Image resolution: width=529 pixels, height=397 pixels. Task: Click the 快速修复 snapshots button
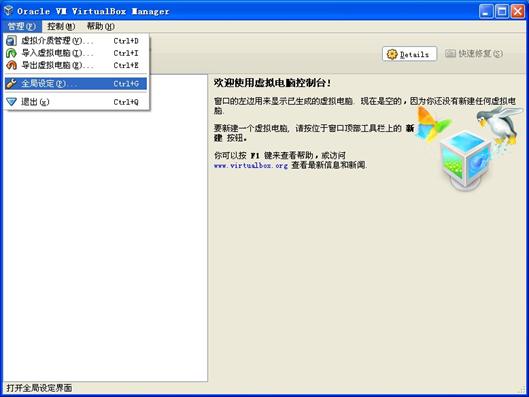coord(474,54)
